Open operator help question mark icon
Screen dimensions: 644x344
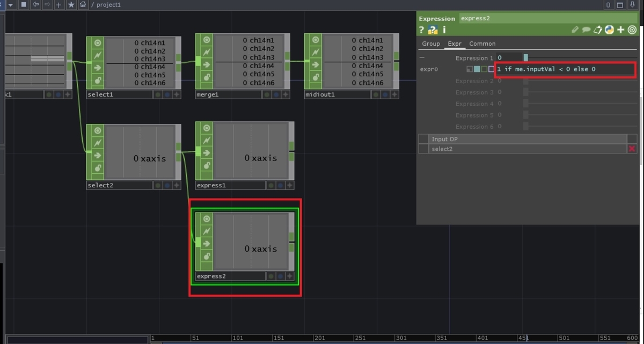click(x=422, y=30)
